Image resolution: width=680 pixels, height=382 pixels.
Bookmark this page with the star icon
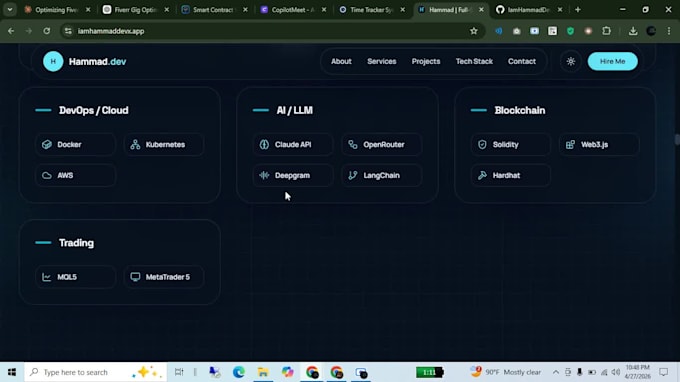pyautogui.click(x=474, y=31)
